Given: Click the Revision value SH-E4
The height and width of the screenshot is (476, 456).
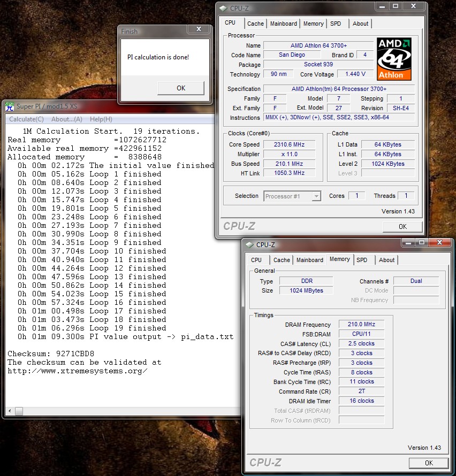Looking at the screenshot, I should pyautogui.click(x=401, y=108).
